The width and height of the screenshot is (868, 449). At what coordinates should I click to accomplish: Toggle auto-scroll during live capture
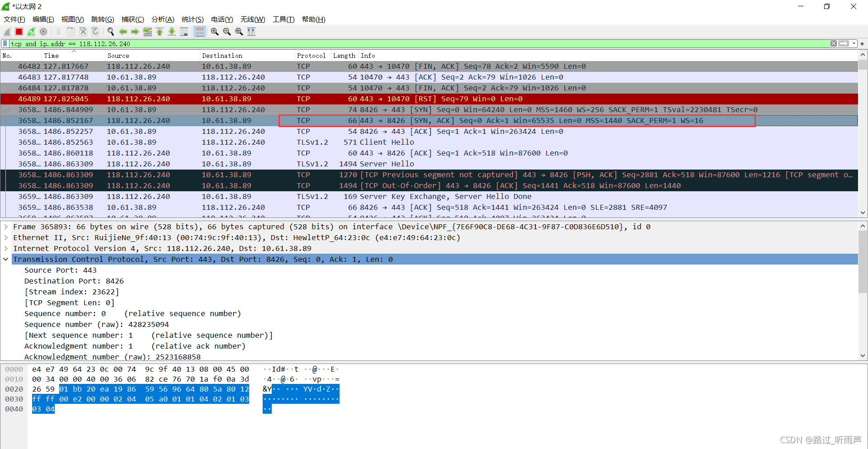[184, 32]
